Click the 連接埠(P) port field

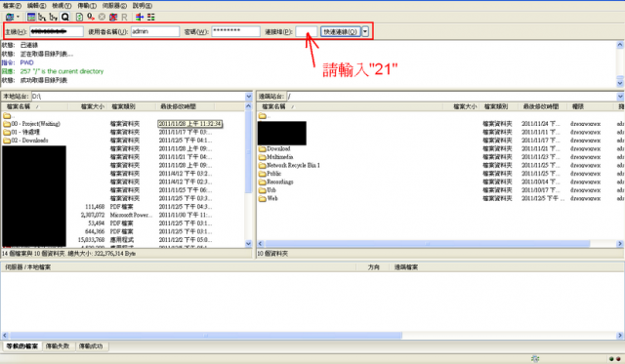point(306,31)
